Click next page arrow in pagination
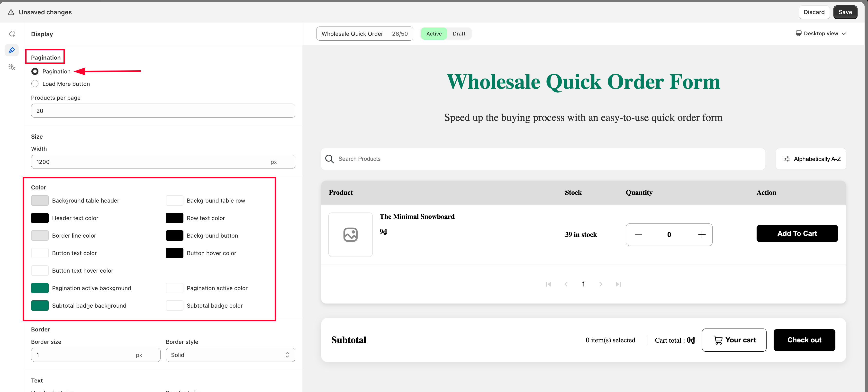Image resolution: width=868 pixels, height=392 pixels. pos(600,284)
